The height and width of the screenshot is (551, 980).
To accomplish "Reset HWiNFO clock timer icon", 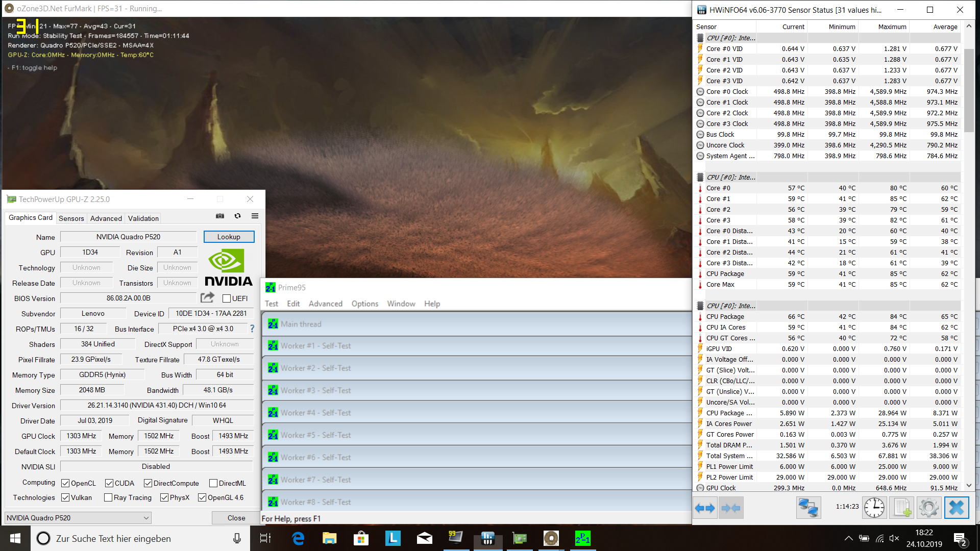I will click(x=874, y=508).
